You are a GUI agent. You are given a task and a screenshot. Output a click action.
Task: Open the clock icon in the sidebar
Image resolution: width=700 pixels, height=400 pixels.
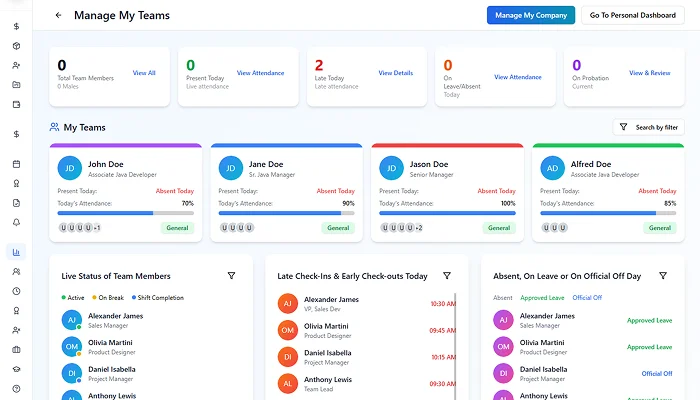[16, 291]
